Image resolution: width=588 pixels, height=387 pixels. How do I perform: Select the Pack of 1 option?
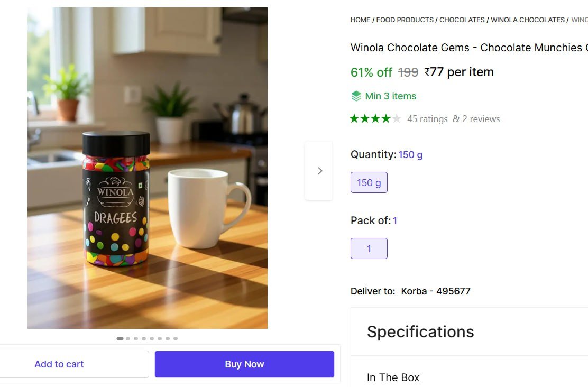coord(369,248)
